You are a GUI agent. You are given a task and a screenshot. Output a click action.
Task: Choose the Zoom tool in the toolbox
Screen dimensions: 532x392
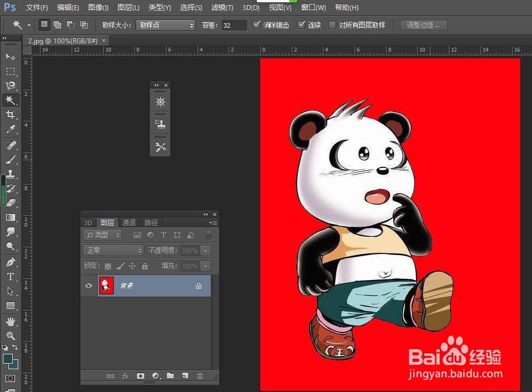click(11, 334)
